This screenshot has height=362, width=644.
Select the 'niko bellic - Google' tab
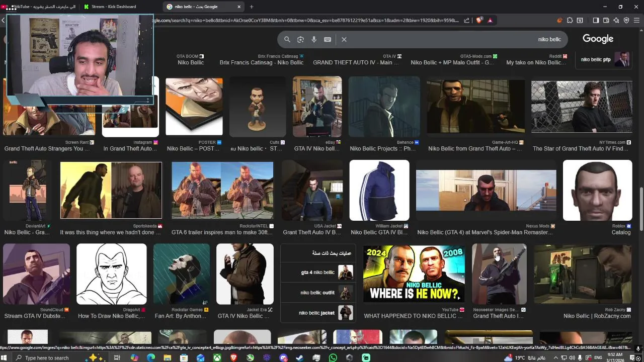coord(204,7)
